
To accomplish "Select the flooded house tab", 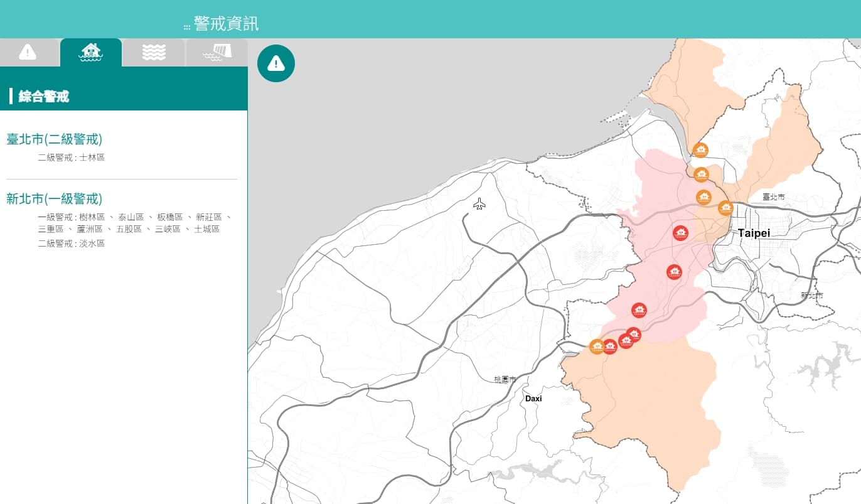I will pyautogui.click(x=91, y=52).
